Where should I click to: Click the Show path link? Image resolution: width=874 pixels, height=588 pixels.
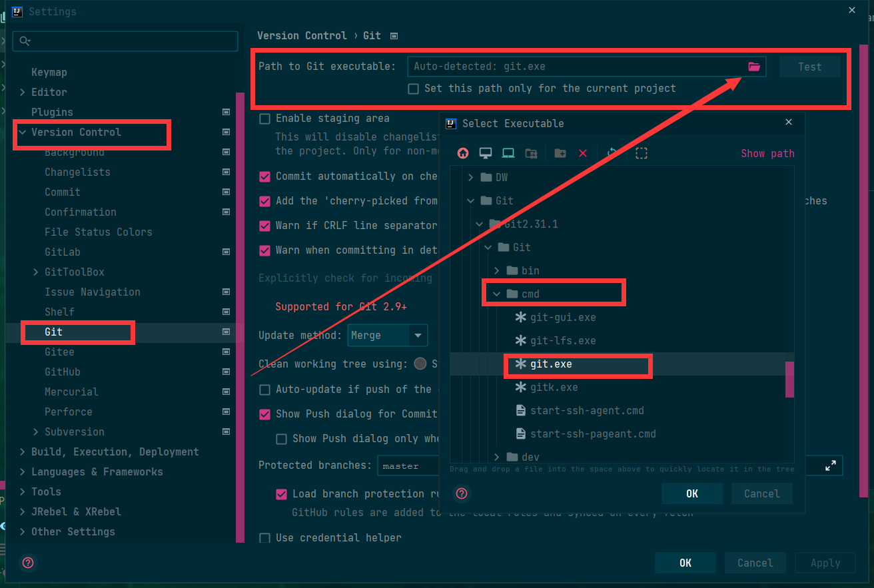point(767,154)
